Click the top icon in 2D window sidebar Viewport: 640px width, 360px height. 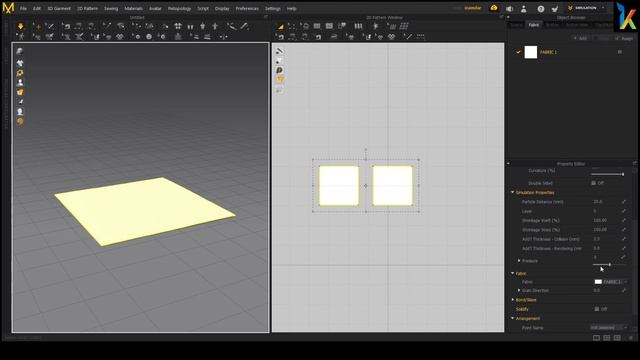(279, 51)
